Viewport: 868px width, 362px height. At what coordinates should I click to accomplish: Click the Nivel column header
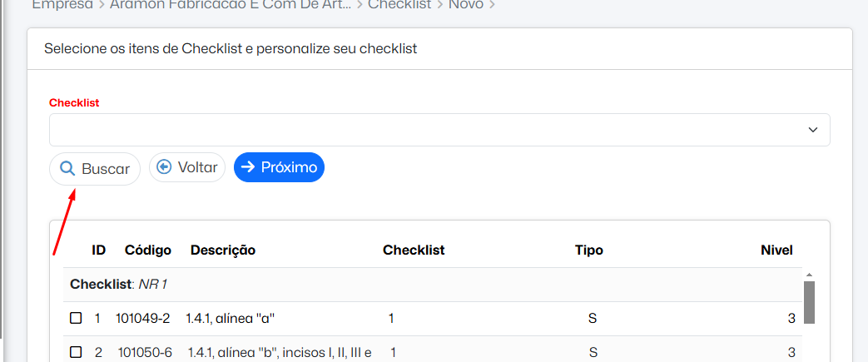(x=776, y=250)
